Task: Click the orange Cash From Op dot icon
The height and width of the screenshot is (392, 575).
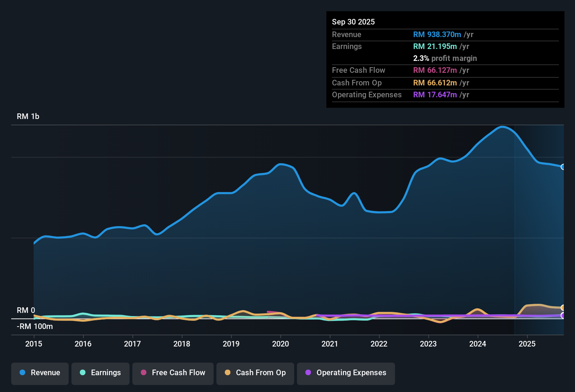Action: coord(228,373)
